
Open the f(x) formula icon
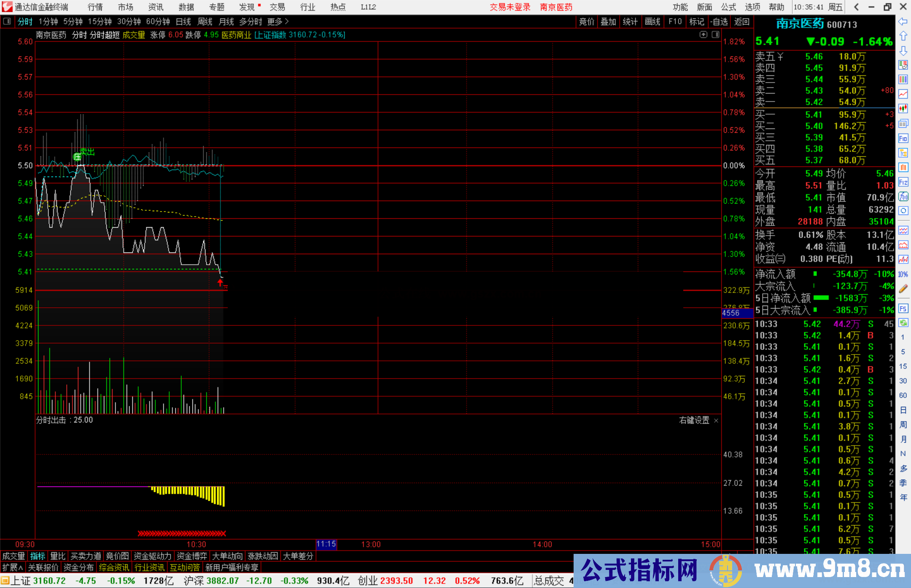coord(903,196)
